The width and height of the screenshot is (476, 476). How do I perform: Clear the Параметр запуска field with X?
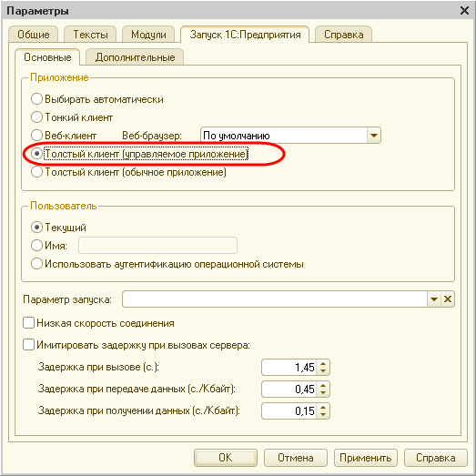coord(448,299)
